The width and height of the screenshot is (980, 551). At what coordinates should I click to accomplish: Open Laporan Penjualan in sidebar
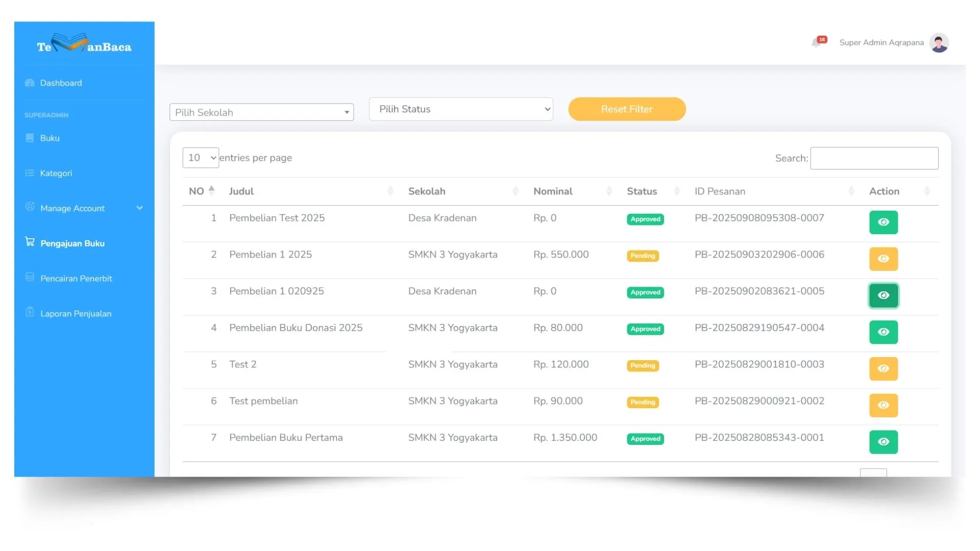[76, 314]
